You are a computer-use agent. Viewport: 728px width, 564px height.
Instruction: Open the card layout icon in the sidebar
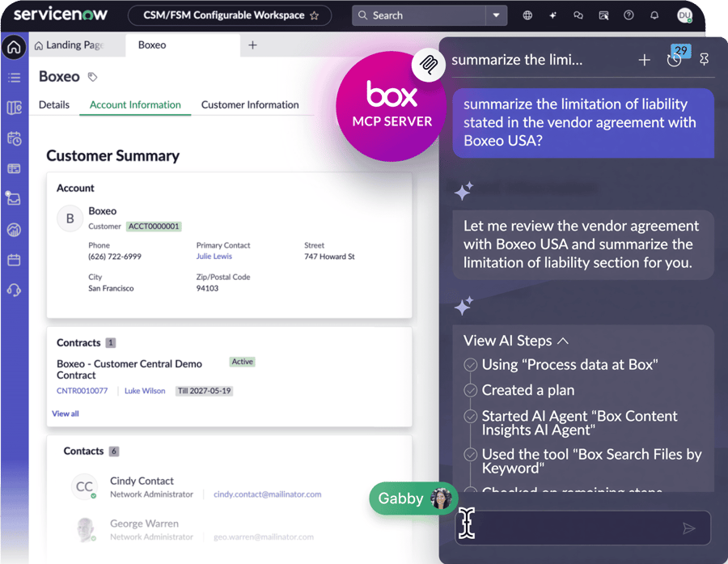coord(14,168)
